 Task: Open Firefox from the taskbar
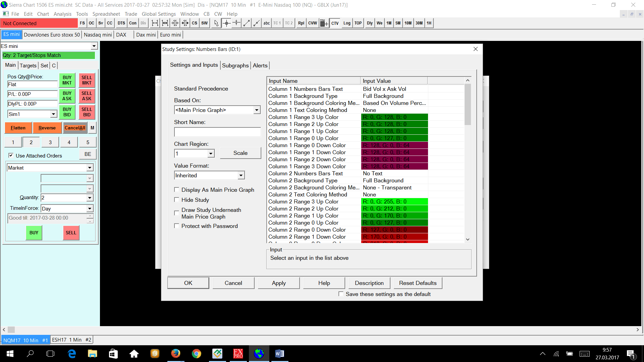[175, 354]
